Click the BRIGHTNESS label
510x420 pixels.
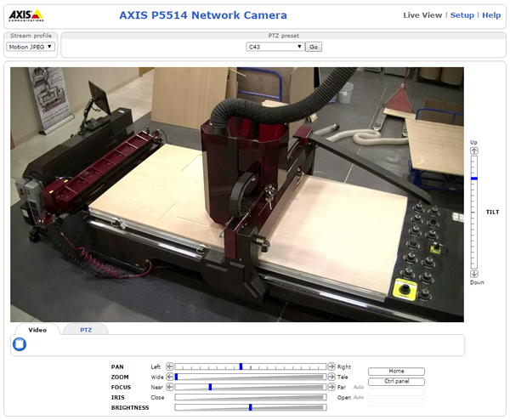click(130, 407)
